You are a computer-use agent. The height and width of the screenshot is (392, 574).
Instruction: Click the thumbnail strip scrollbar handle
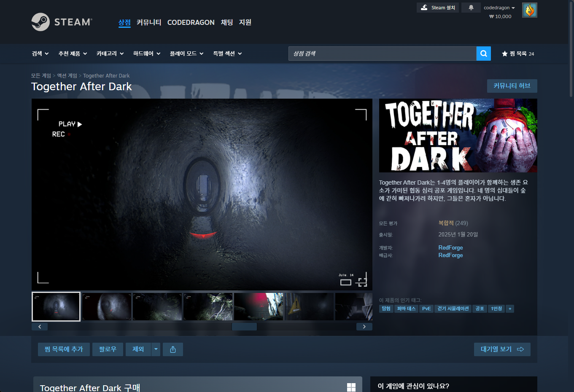[x=244, y=327]
